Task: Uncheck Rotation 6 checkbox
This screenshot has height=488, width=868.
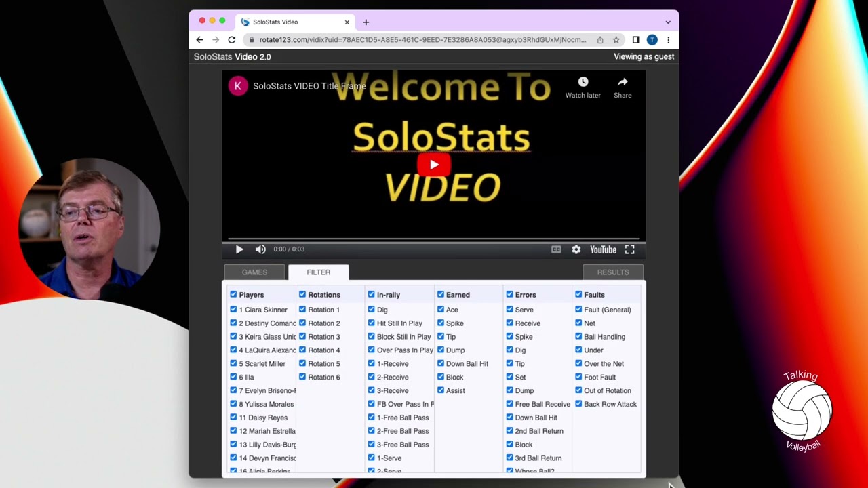Action: click(x=302, y=377)
